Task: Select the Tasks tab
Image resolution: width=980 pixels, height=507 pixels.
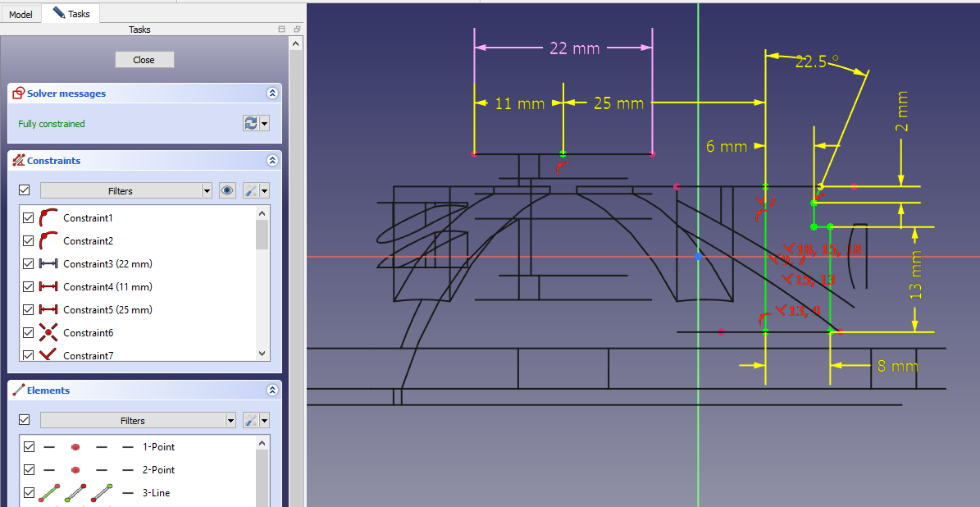Action: [71, 13]
